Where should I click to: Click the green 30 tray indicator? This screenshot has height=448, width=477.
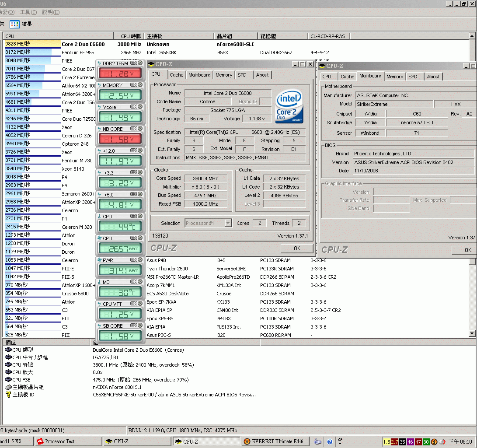coord(426,441)
